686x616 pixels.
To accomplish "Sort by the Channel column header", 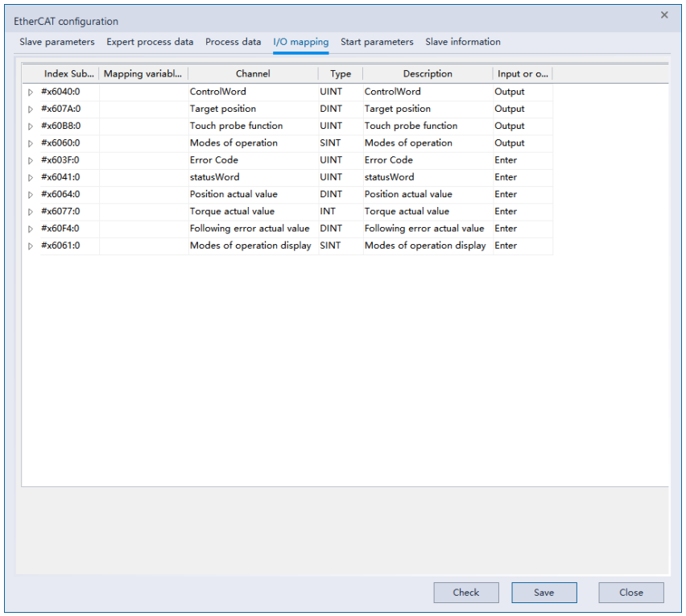I will coord(253,74).
